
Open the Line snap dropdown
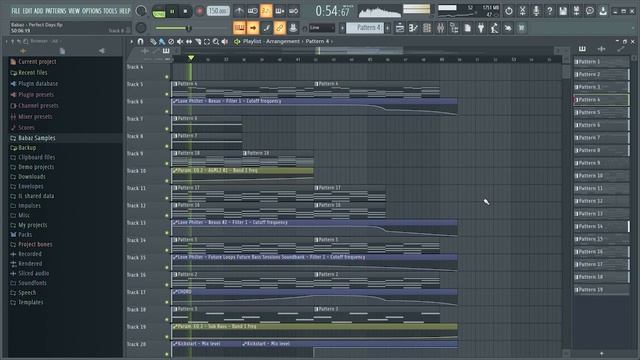(x=322, y=28)
